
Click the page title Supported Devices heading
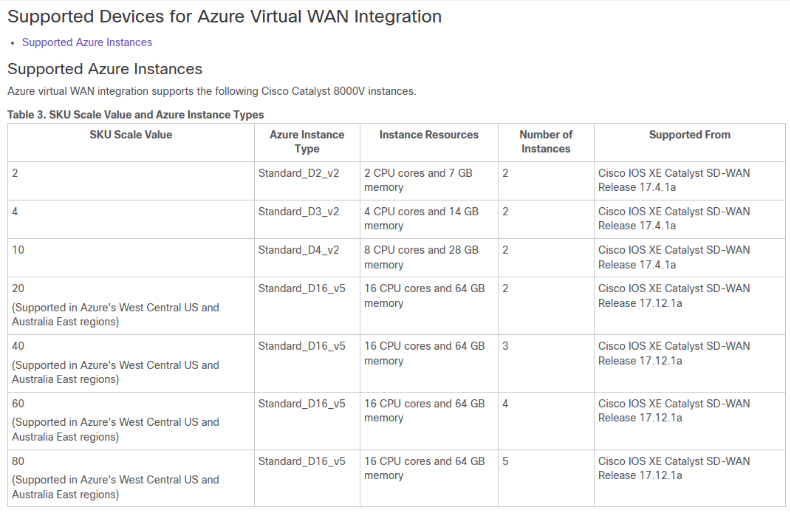point(225,17)
